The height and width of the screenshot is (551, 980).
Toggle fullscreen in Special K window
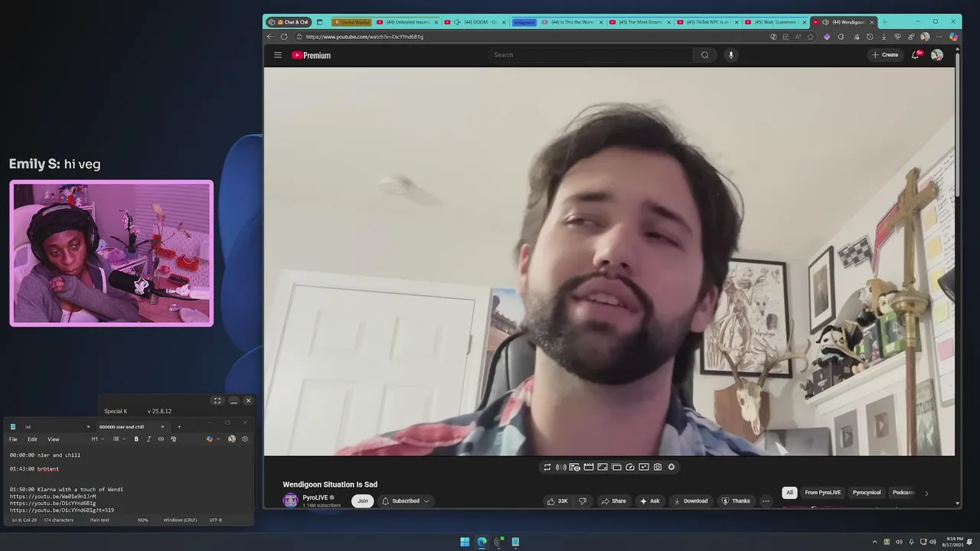tap(217, 401)
